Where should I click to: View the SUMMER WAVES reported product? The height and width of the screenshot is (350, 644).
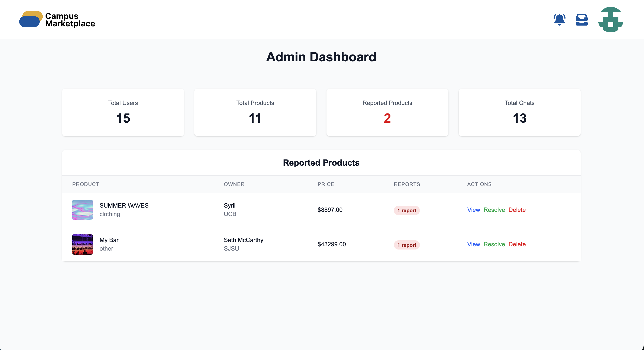[473, 210]
